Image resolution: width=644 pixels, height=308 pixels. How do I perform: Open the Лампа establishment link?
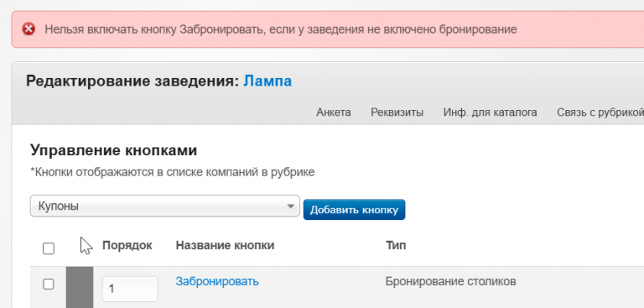pos(267,81)
